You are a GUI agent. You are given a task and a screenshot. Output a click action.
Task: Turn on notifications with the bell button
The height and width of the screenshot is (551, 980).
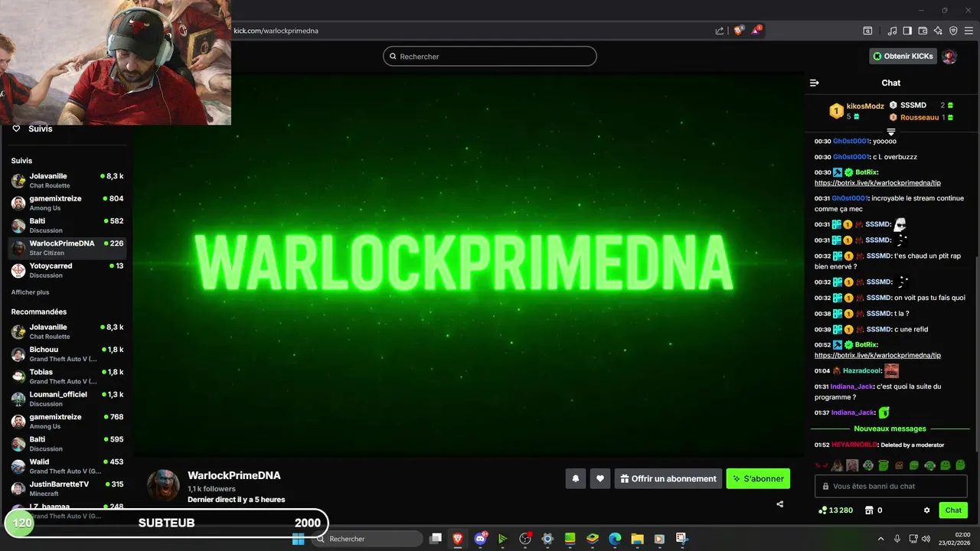[x=576, y=478]
